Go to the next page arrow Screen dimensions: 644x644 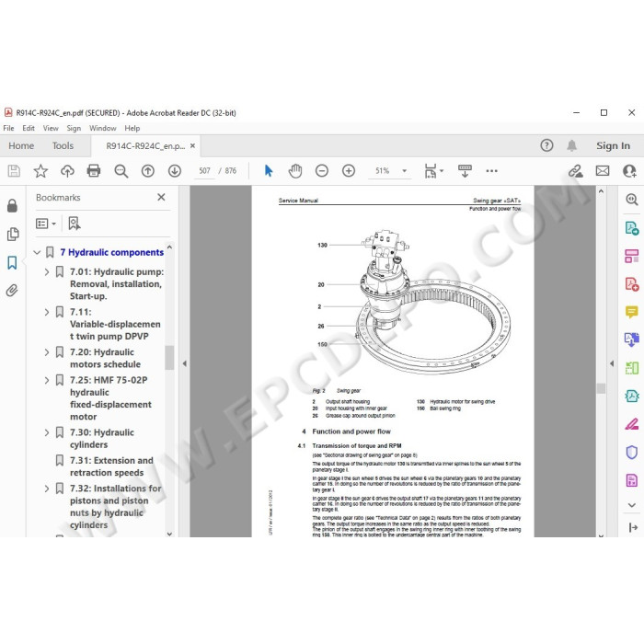pyautogui.click(x=175, y=171)
